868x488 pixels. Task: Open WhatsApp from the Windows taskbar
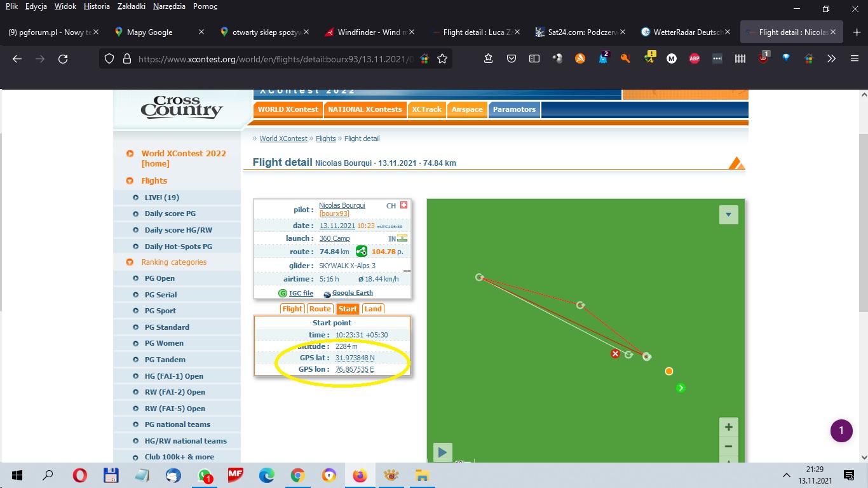pyautogui.click(x=205, y=475)
